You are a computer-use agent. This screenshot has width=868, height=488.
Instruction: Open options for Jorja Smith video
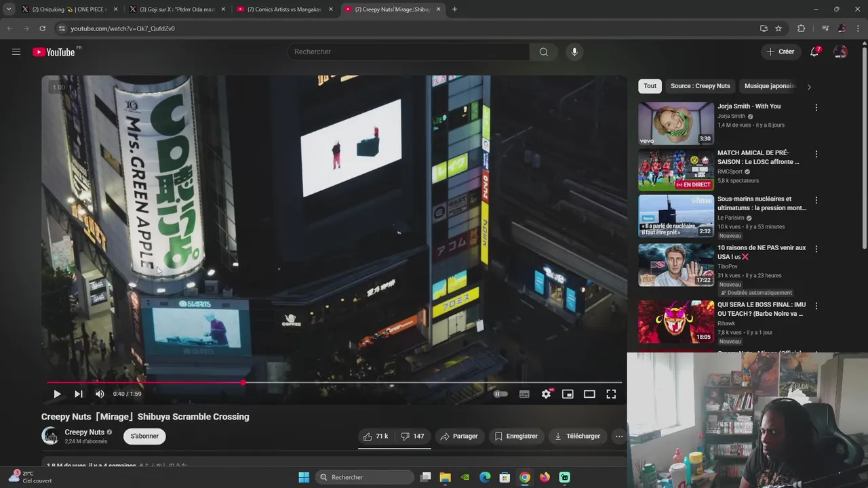(x=816, y=108)
